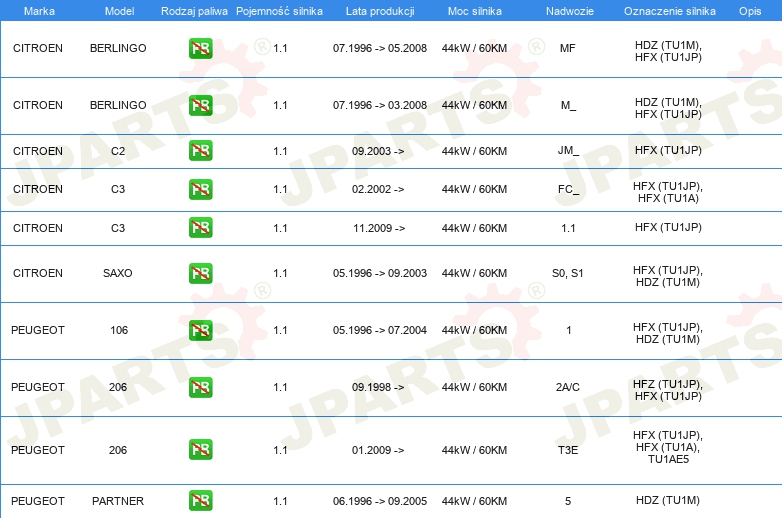Click fuel icon in C3 02.2002 row
782x518 pixels.
(200, 189)
